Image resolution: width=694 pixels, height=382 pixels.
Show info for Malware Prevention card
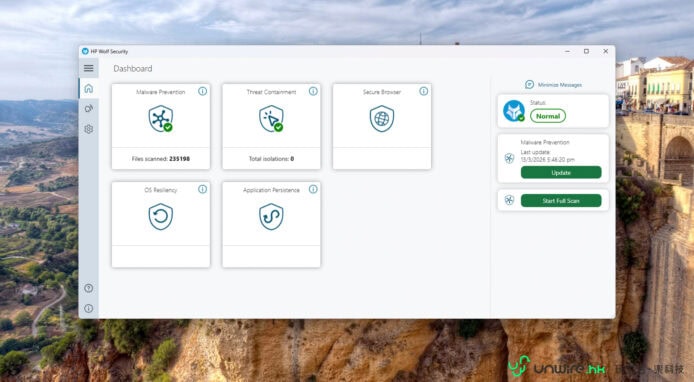click(202, 91)
